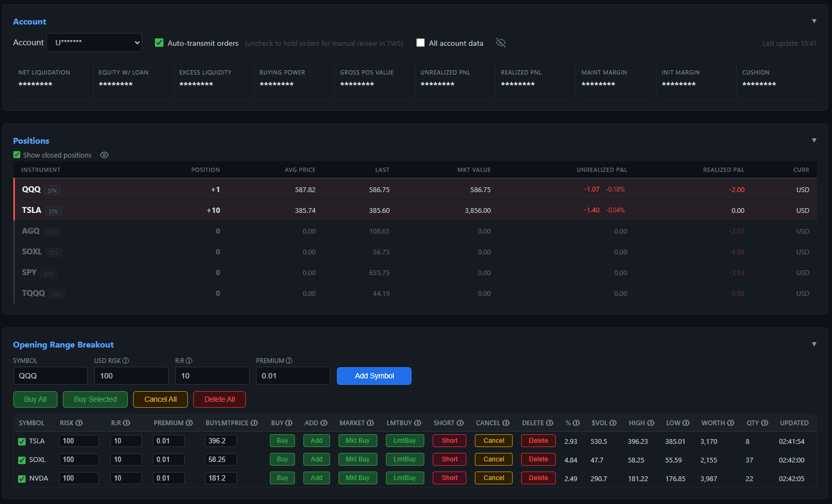This screenshot has width=832, height=504.
Task: Click the UNREALIZED P&L column header
Action: [x=602, y=170]
